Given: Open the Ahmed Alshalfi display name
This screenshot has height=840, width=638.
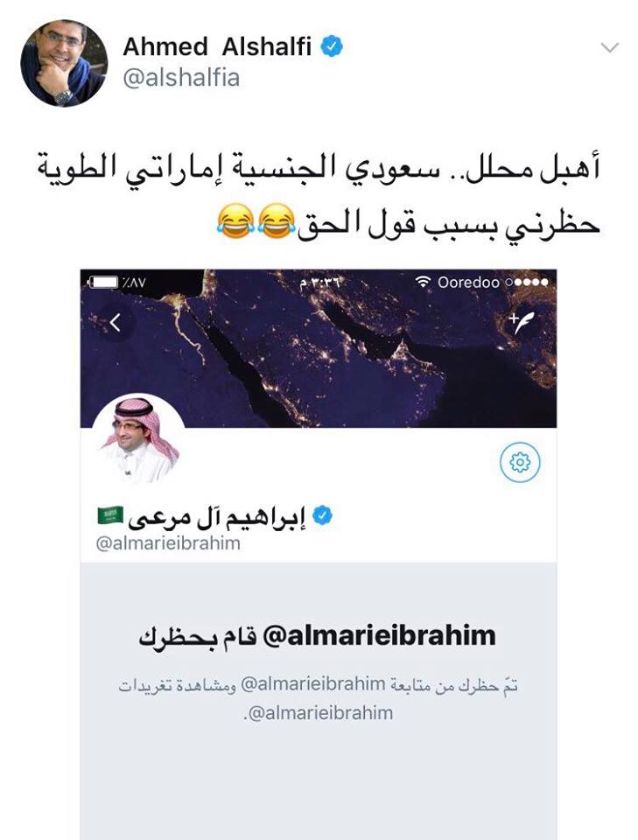Looking at the screenshot, I should tap(217, 46).
